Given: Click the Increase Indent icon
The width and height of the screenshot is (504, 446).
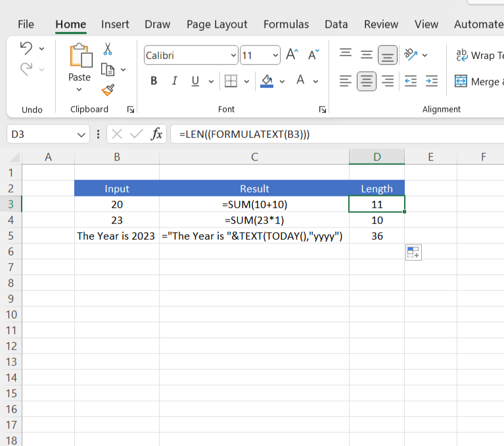Looking at the screenshot, I should [431, 81].
